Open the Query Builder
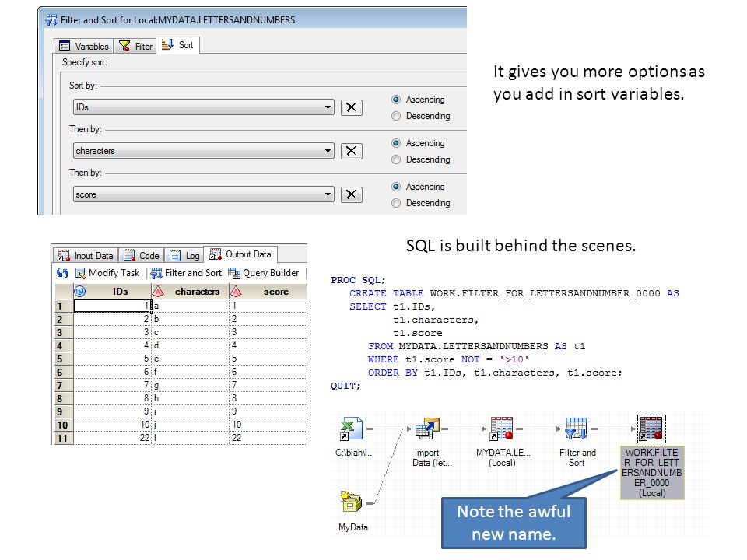 click(x=264, y=273)
